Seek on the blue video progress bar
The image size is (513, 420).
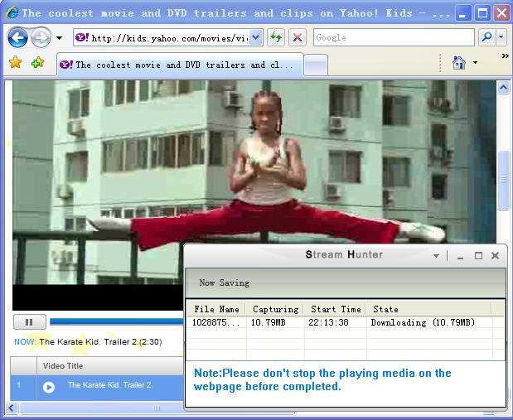click(116, 322)
